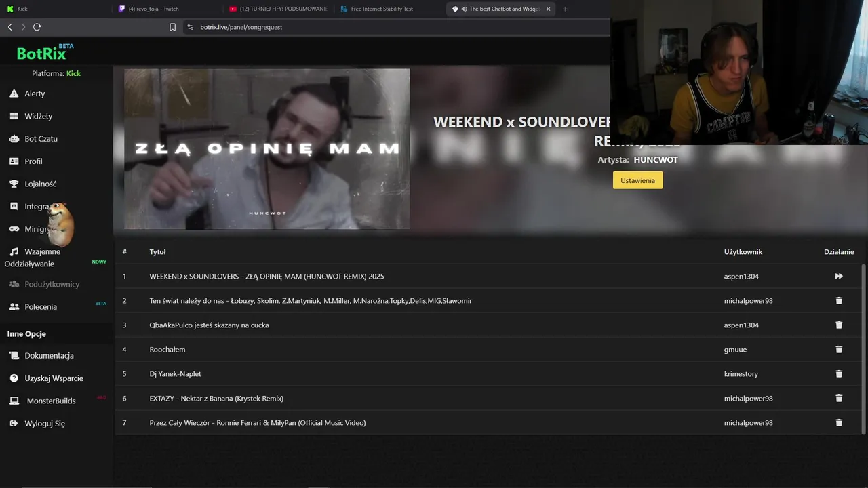
Task: Delete the 'Przez Cały Wieczór' song request
Action: click(839, 423)
